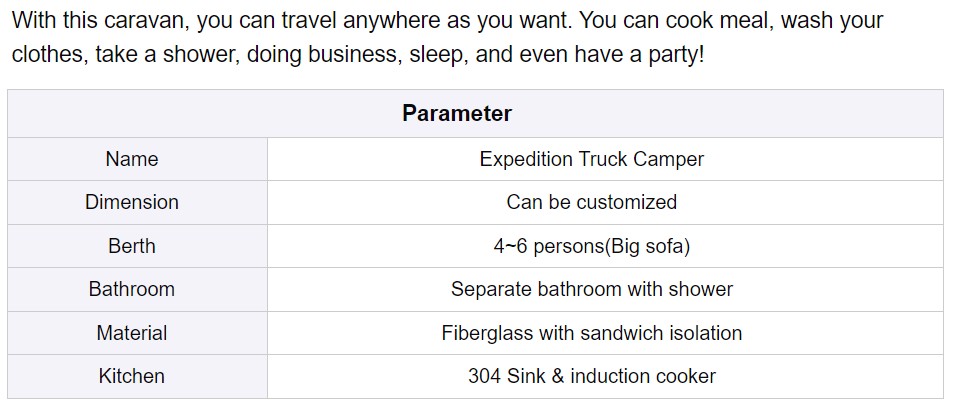Screen dimensions: 953x405
Task: Select the Name row label
Action: 132,159
